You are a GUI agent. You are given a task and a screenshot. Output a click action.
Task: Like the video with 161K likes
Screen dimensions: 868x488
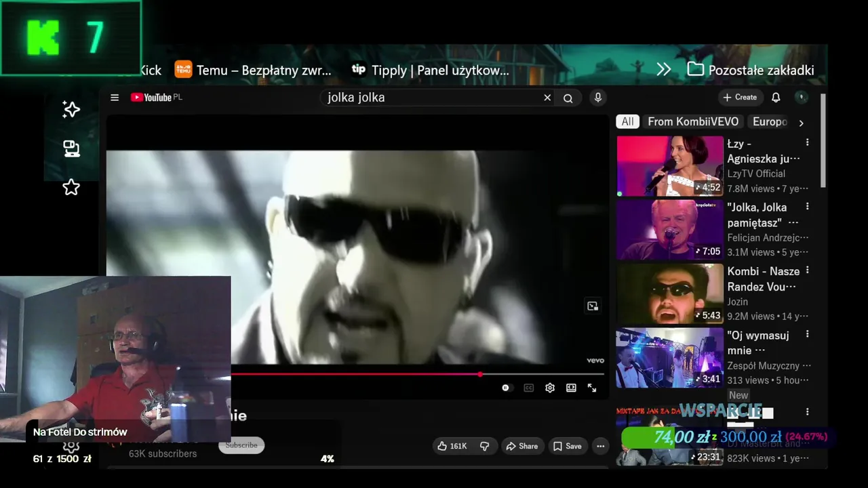[452, 446]
